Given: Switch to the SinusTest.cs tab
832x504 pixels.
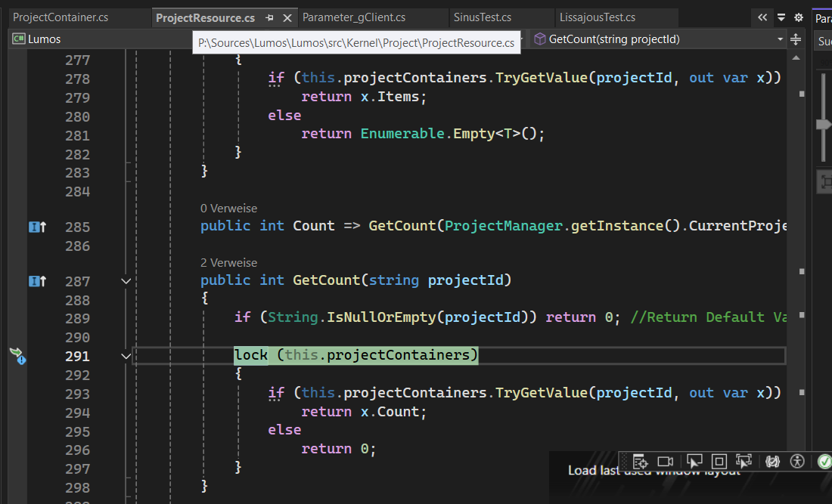Looking at the screenshot, I should point(483,17).
